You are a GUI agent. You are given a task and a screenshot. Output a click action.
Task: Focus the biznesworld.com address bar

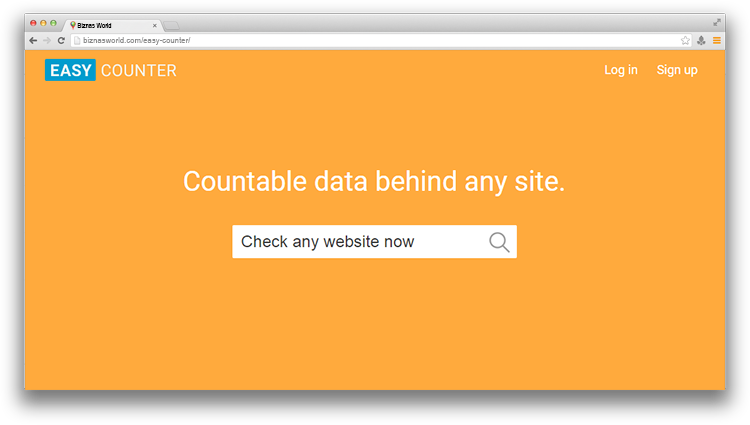pos(380,41)
